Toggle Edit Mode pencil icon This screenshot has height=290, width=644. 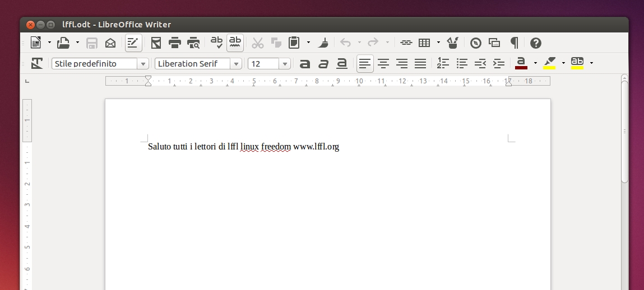[x=133, y=43]
